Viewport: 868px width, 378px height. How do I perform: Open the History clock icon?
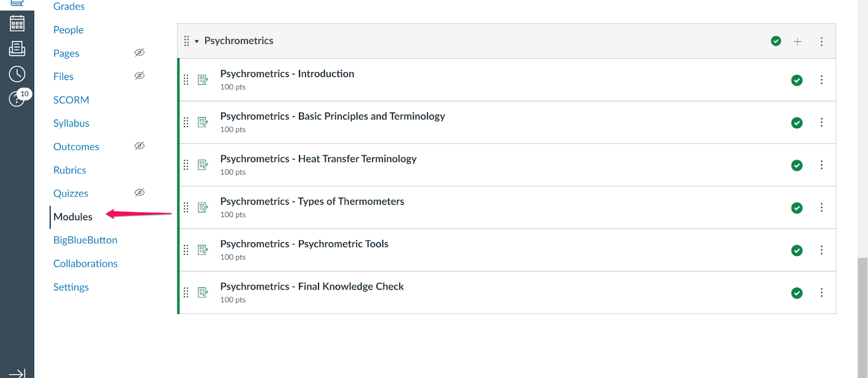point(17,74)
